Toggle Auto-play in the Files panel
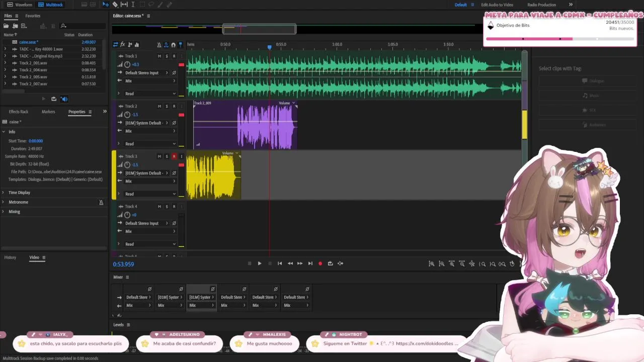Viewport: 644px width, 362px height. (x=64, y=99)
